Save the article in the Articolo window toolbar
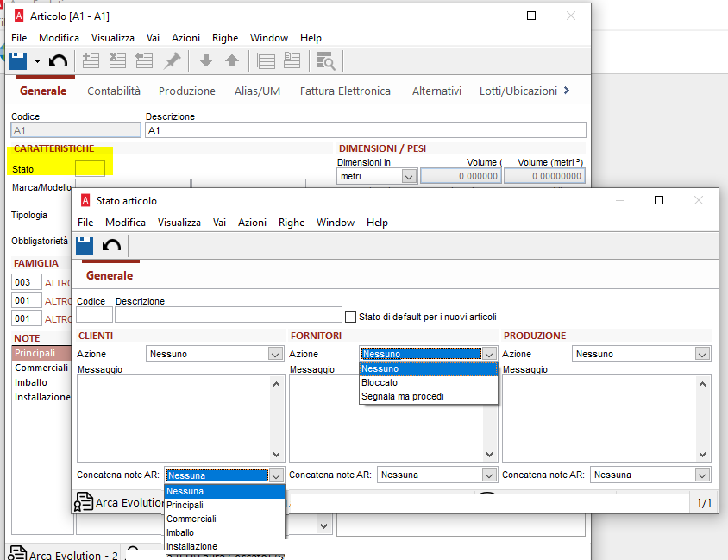Screen dimensions: 728x560 coord(18,60)
